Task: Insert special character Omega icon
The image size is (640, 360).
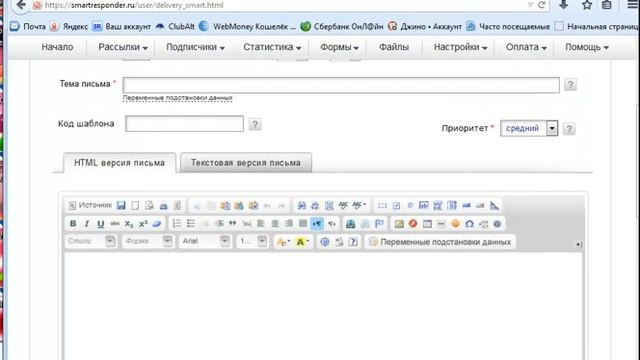Action: (469, 224)
